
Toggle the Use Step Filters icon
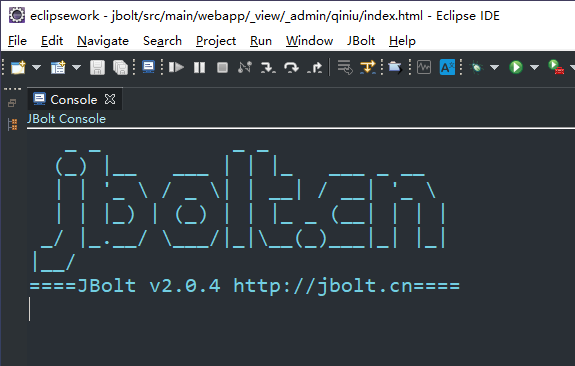pos(368,67)
